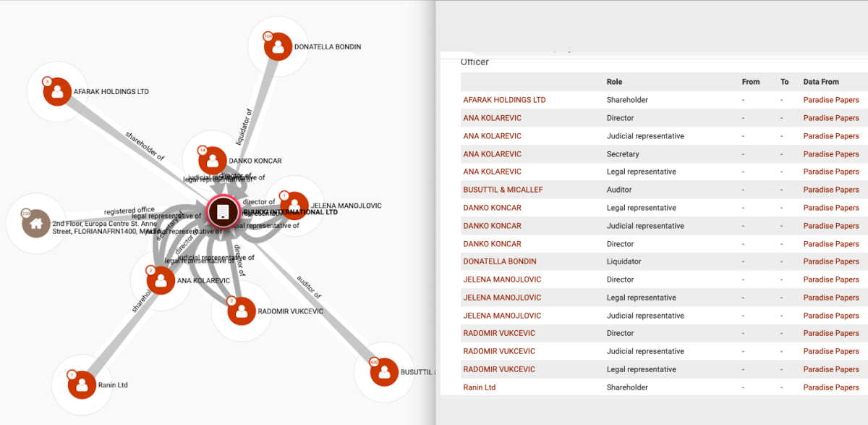The height and width of the screenshot is (425, 868).
Task: Click the Auditor role cell
Action: 619,190
